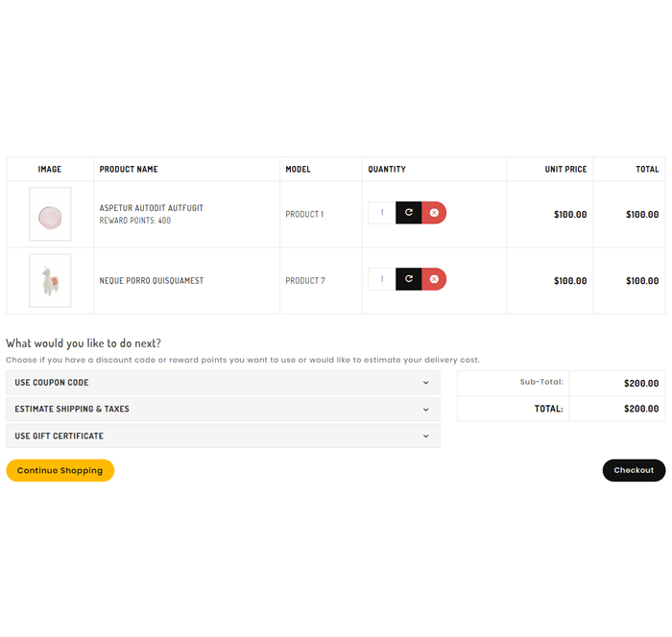Open Neque Porro Quisquamest product link
The height and width of the screenshot is (637, 672).
pyautogui.click(x=151, y=281)
